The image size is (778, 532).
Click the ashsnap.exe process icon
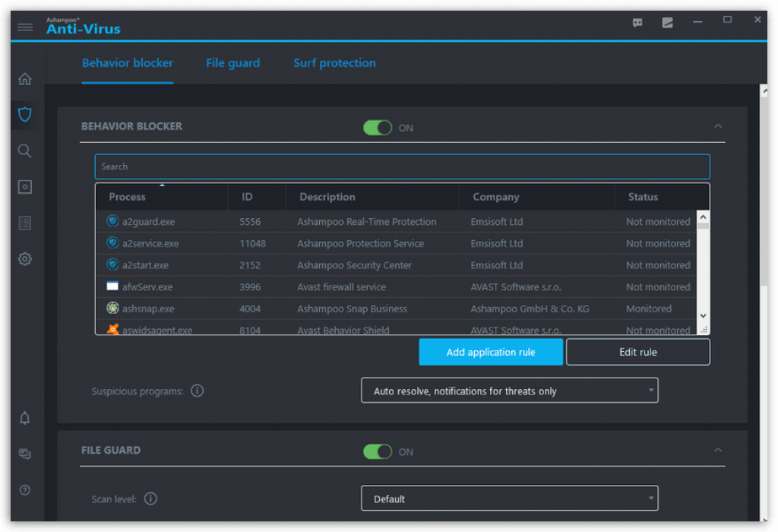pyautogui.click(x=112, y=308)
